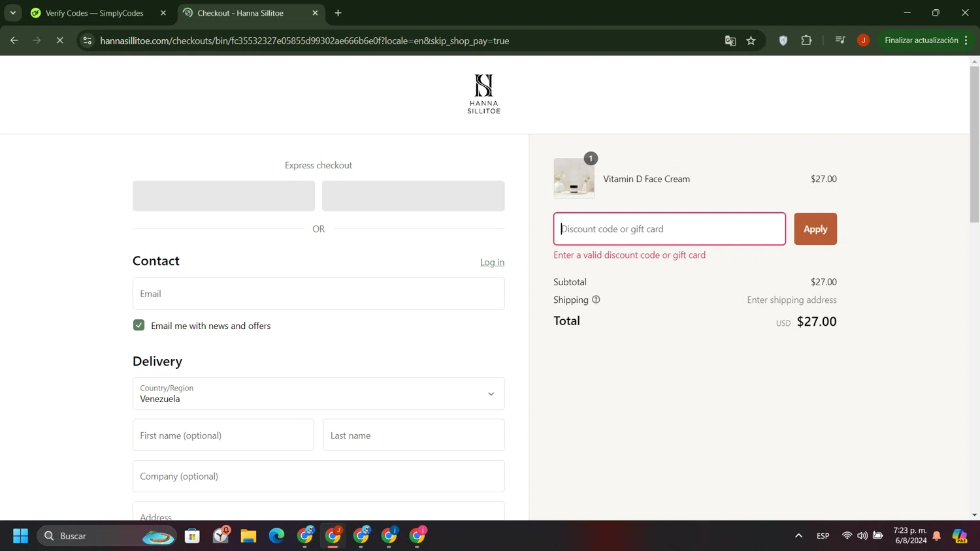Screen dimensions: 980x551
Task: Click the taskbar Buscar search box
Action: click(x=107, y=536)
